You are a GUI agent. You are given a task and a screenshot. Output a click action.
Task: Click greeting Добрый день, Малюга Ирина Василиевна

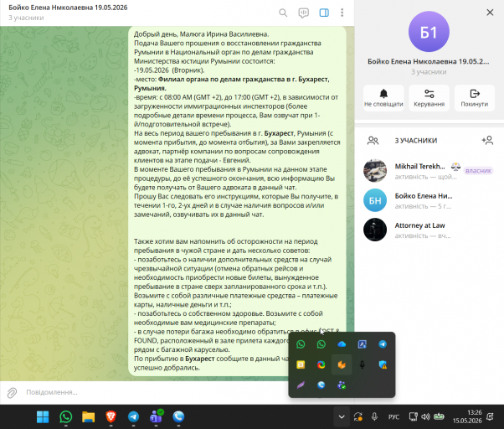click(x=202, y=34)
